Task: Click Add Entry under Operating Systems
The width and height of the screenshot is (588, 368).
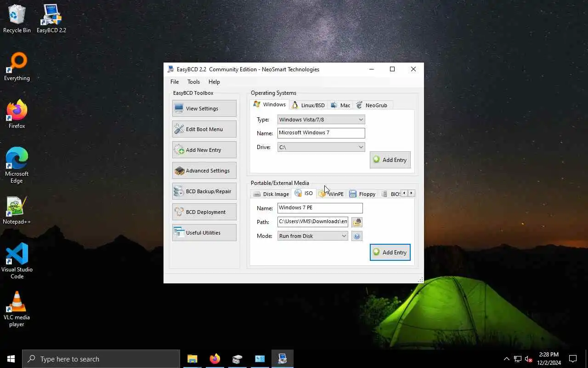Action: 390,160
